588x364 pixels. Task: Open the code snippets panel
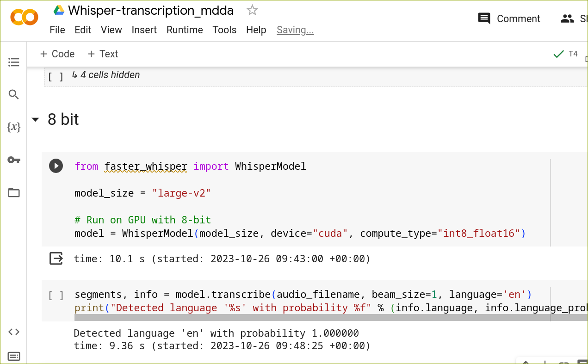14,332
